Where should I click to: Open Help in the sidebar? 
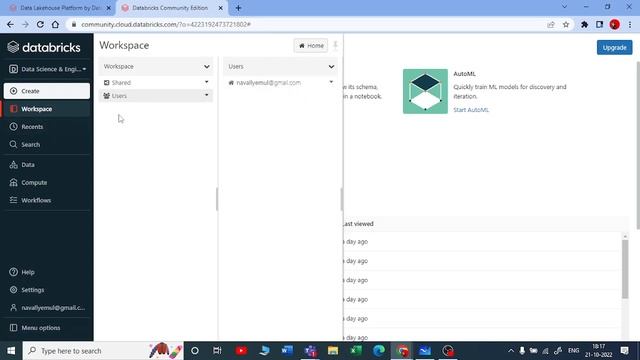(x=47, y=272)
